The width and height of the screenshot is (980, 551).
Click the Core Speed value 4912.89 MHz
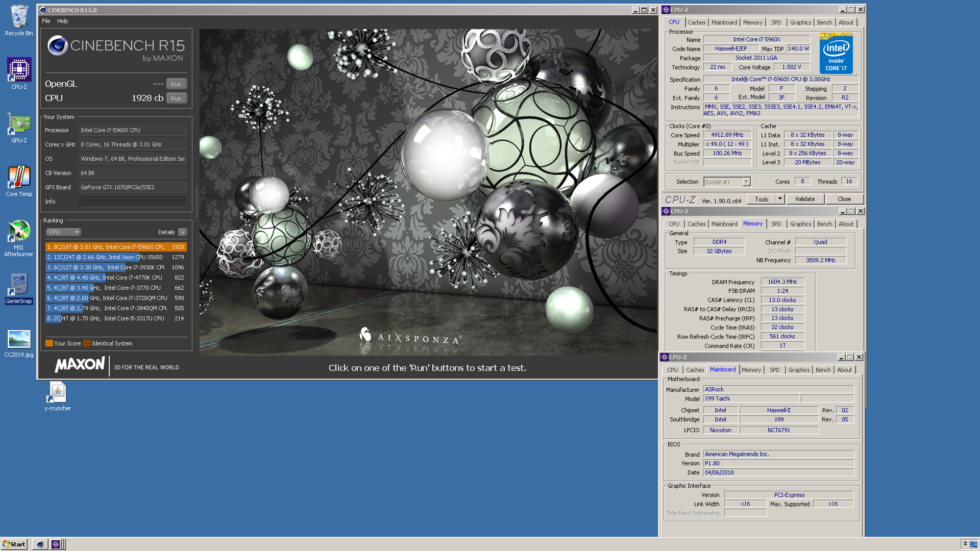pyautogui.click(x=727, y=135)
